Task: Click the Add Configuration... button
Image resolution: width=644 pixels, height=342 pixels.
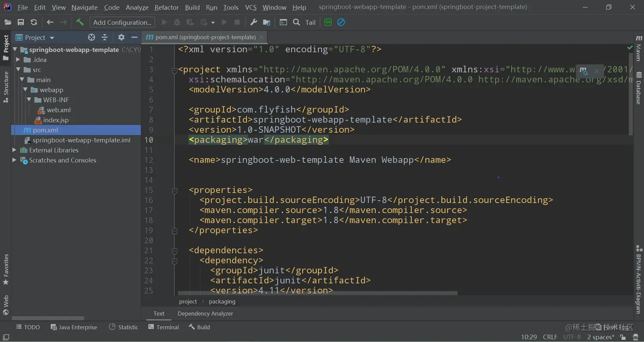Action: pyautogui.click(x=122, y=22)
